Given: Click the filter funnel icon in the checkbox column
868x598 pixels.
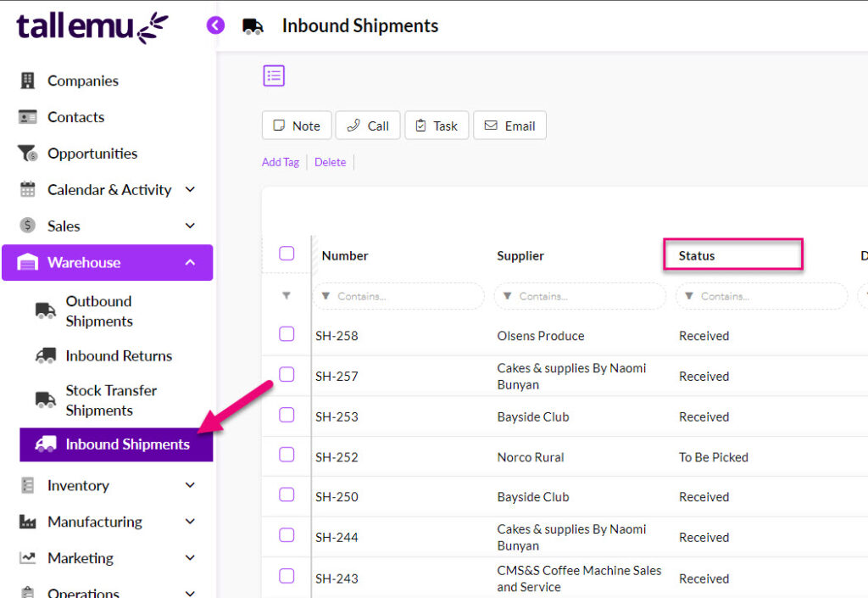Looking at the screenshot, I should 287,296.
